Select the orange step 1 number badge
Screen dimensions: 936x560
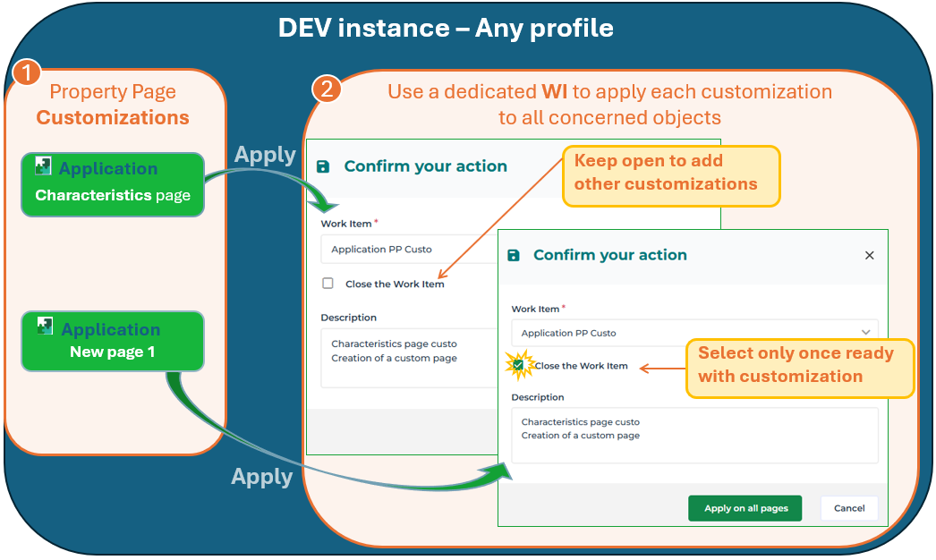point(28,72)
